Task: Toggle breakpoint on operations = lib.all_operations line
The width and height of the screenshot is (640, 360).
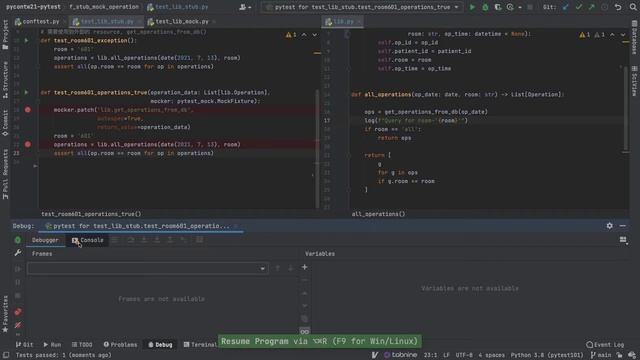Action: click(x=27, y=144)
